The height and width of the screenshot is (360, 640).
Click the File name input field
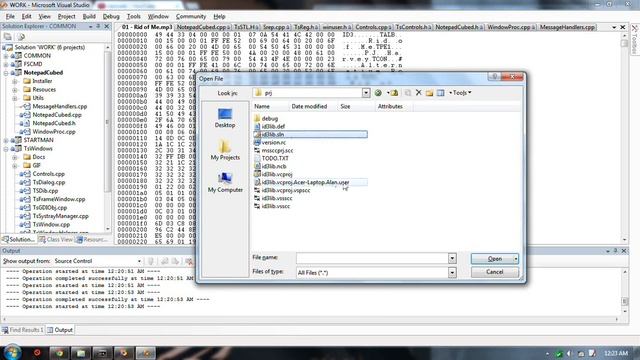point(372,258)
